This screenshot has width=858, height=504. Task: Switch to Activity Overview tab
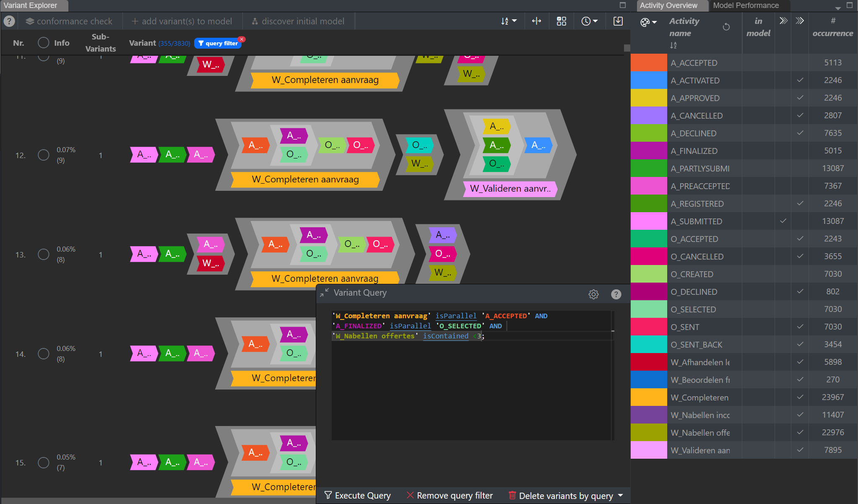pos(668,5)
